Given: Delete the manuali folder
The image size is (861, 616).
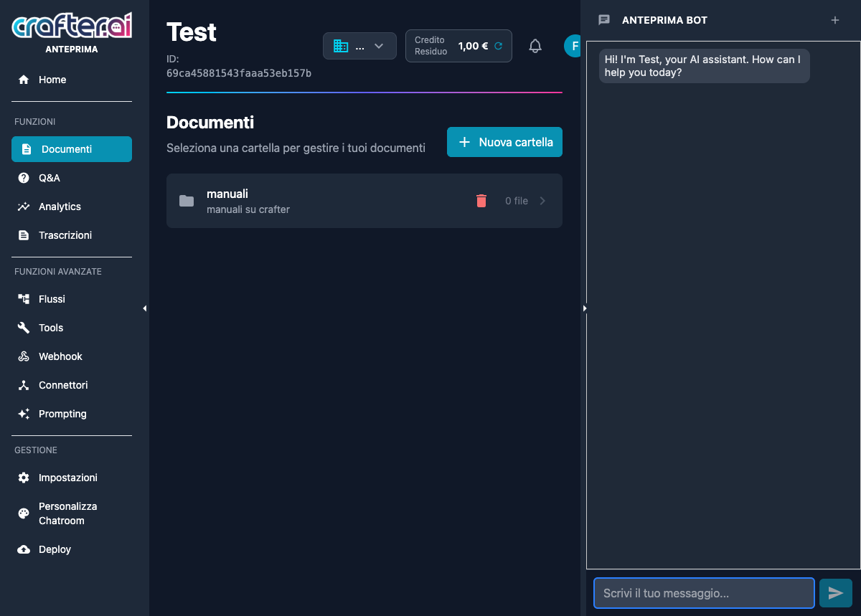Looking at the screenshot, I should point(481,201).
